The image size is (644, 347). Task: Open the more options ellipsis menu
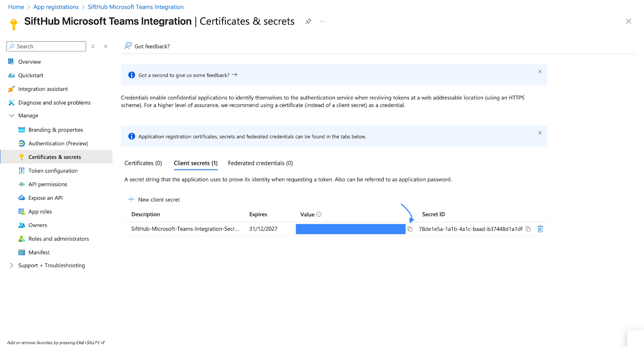click(322, 21)
